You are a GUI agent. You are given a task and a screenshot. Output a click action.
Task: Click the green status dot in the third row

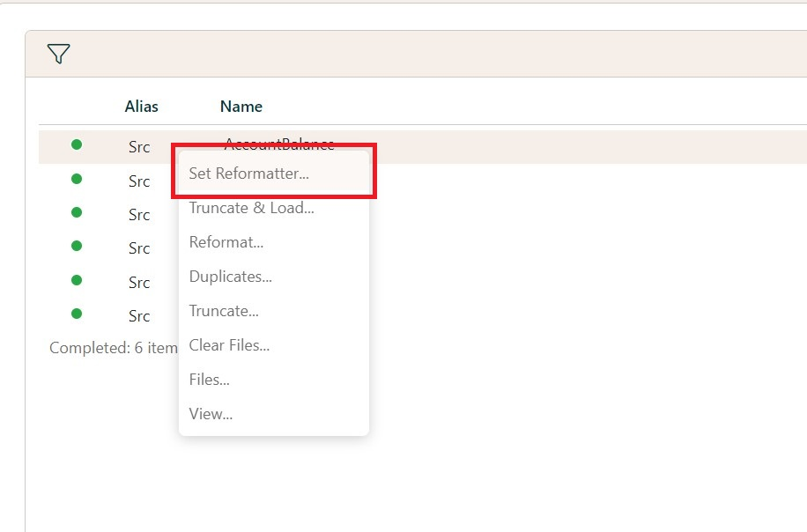(x=77, y=212)
